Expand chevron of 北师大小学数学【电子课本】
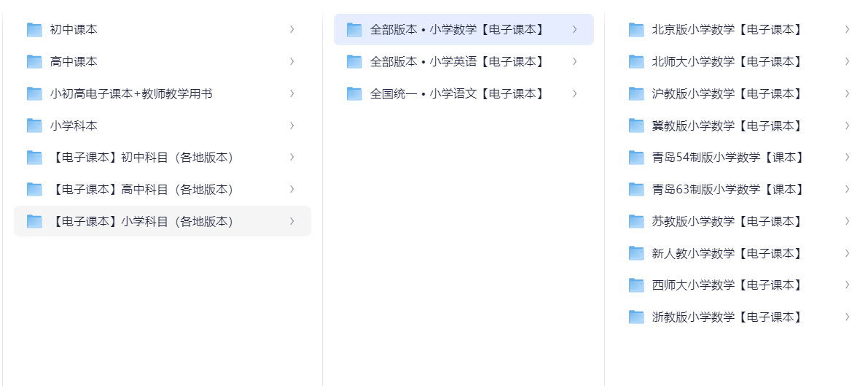868x386 pixels. point(847,62)
